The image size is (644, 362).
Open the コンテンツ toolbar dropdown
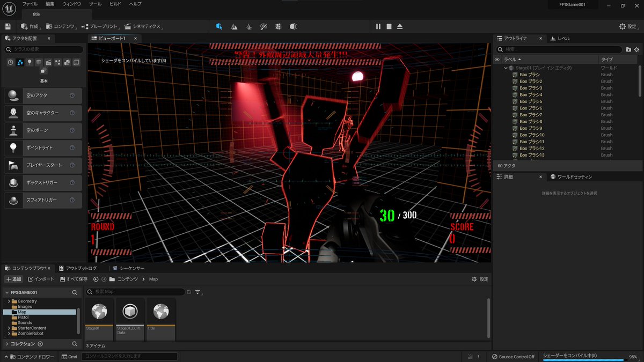coord(61,26)
